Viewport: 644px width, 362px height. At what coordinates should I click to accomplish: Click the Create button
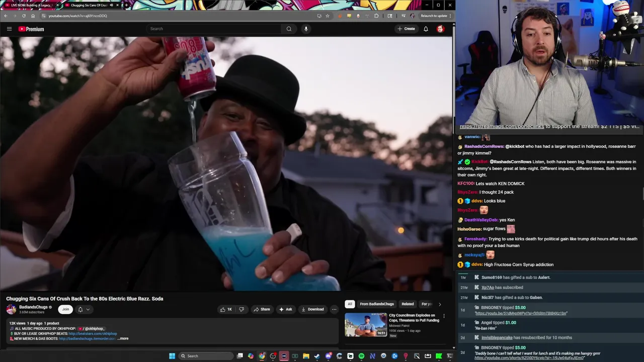click(x=406, y=29)
